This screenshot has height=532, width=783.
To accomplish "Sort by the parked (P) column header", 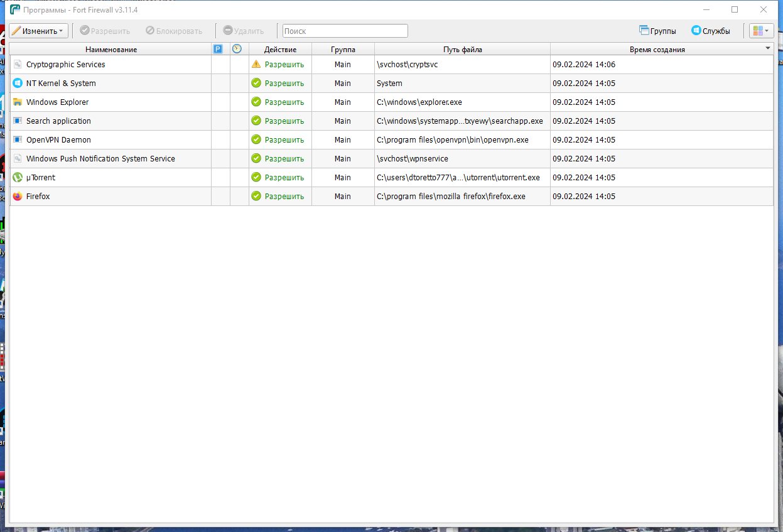I will pos(218,49).
